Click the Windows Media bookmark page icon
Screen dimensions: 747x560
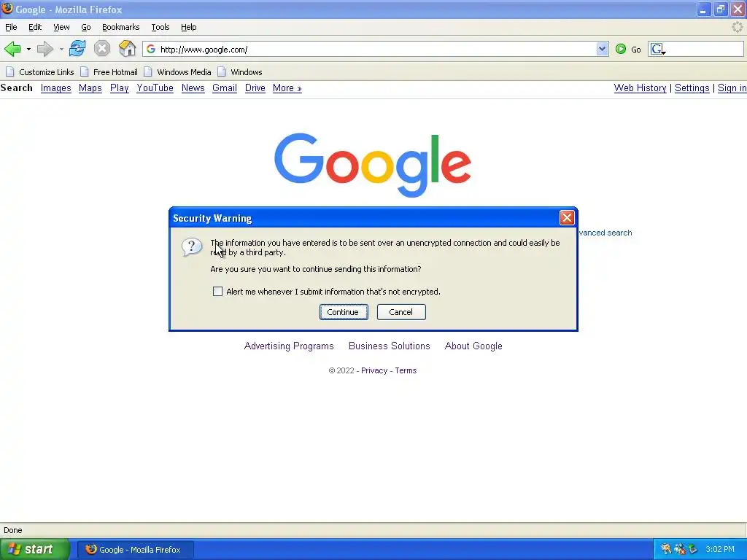click(x=148, y=72)
